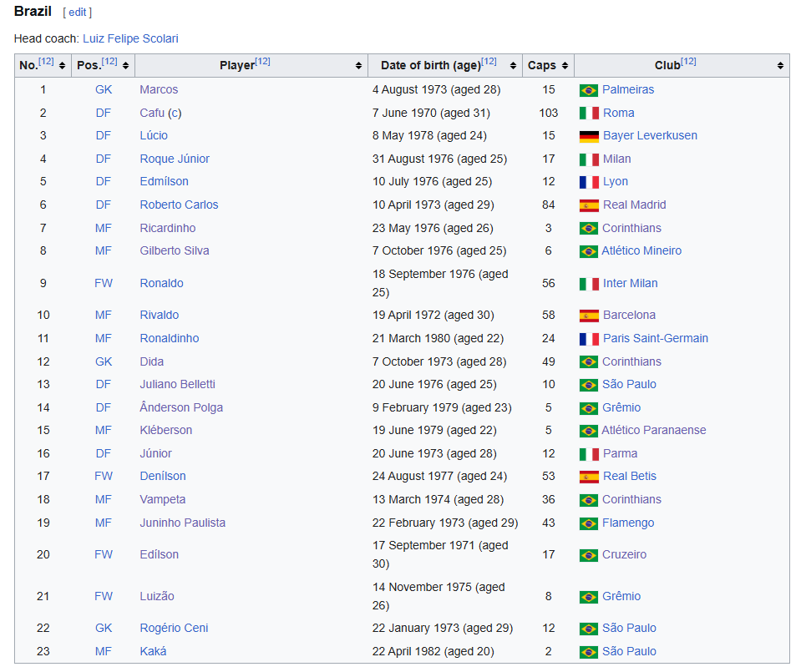Click the Spain flag beside Barcelona

589,316
